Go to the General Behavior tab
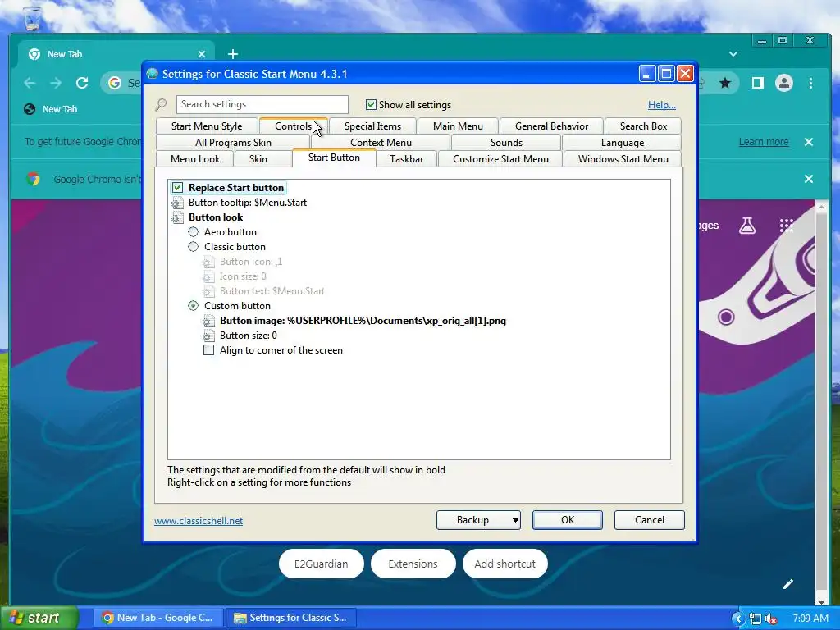This screenshot has width=840, height=630. coord(552,126)
